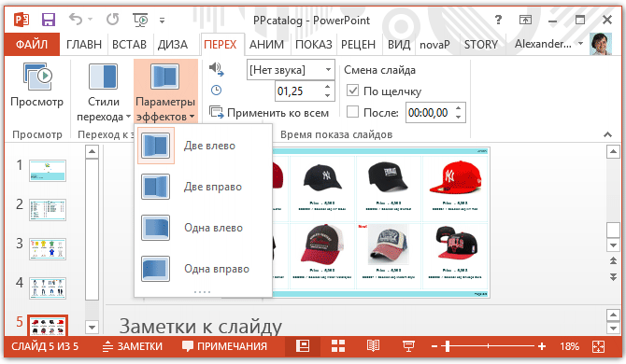The width and height of the screenshot is (626, 364).
Task: Collapse the ribbon with chevron
Action: (x=607, y=134)
